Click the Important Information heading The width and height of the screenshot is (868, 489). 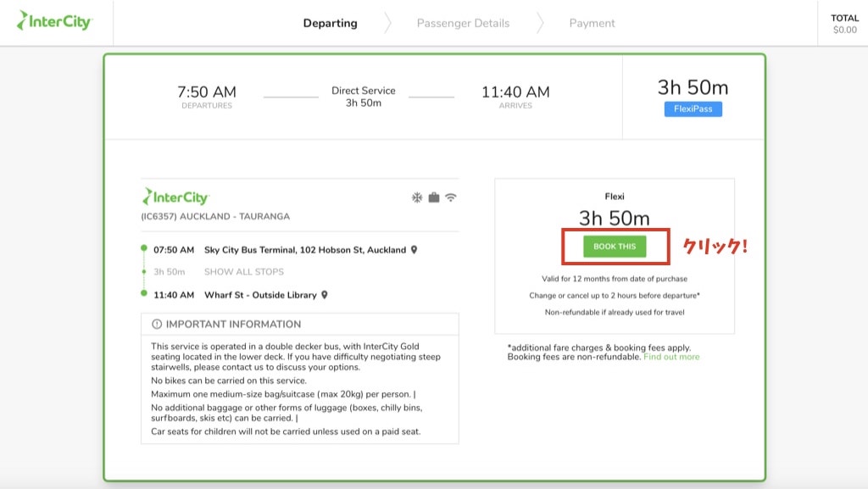(233, 324)
